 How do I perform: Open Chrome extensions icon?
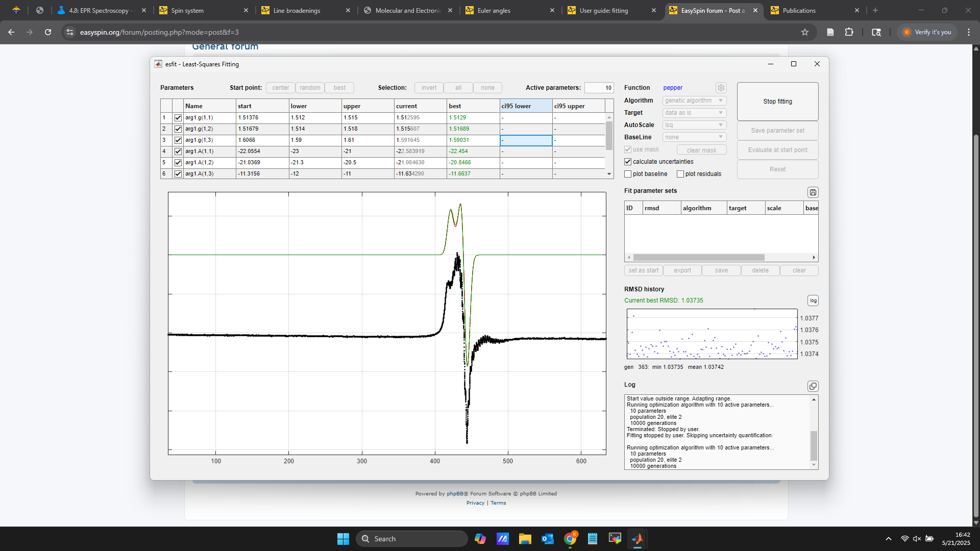click(x=849, y=32)
